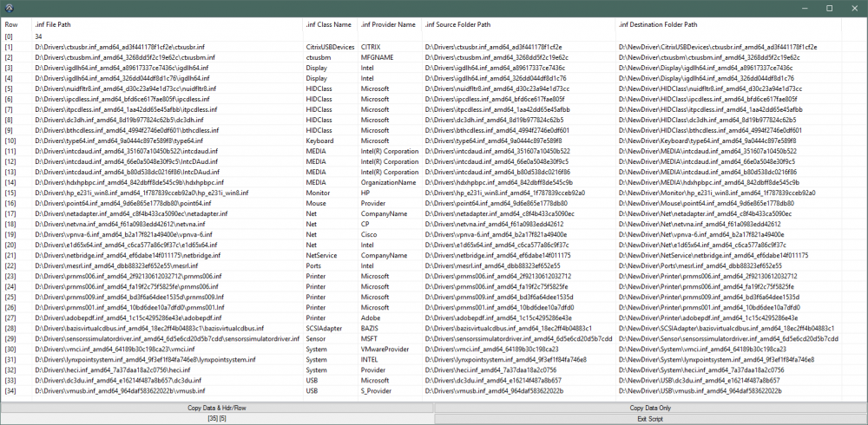This screenshot has height=425, width=868.
Task: Select row [10] type64.inf file path
Action: (x=119, y=141)
